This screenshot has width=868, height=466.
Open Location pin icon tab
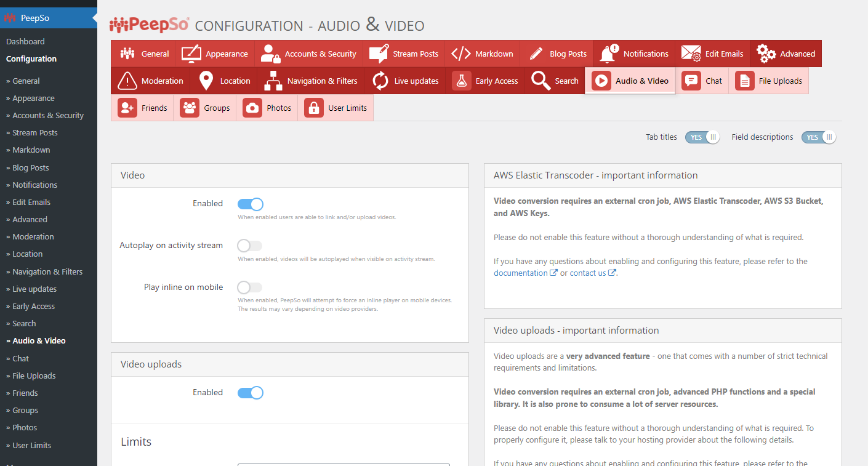coord(206,81)
